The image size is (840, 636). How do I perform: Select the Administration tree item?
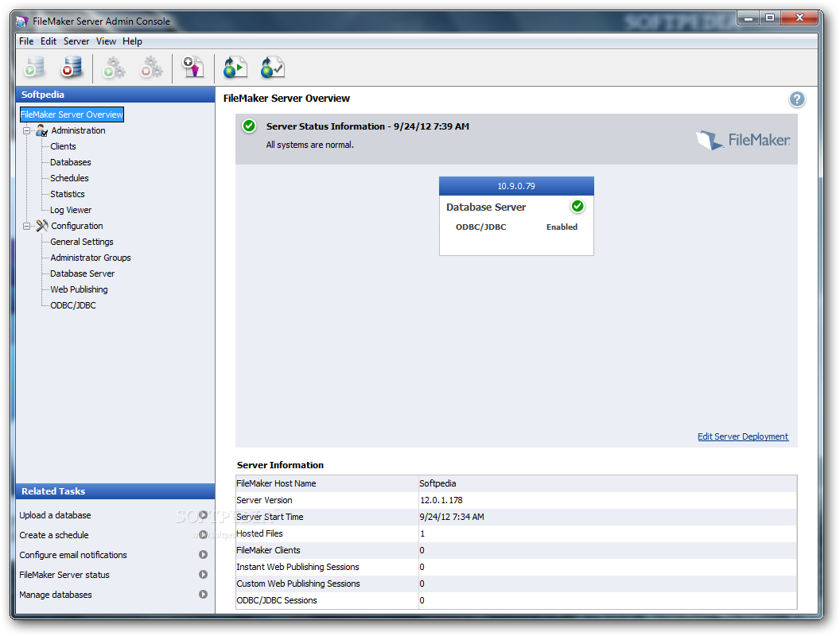(78, 130)
